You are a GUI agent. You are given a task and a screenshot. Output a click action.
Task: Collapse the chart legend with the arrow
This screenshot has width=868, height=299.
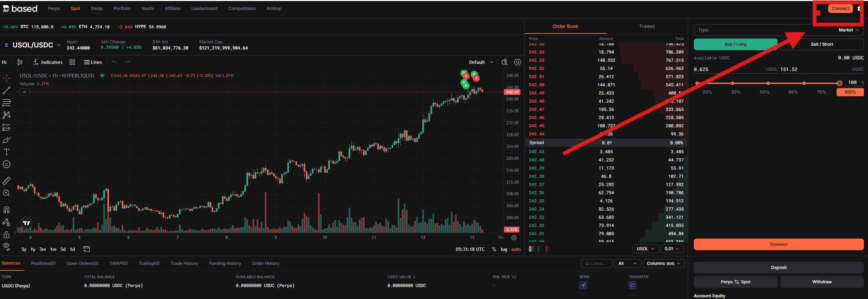pyautogui.click(x=25, y=92)
